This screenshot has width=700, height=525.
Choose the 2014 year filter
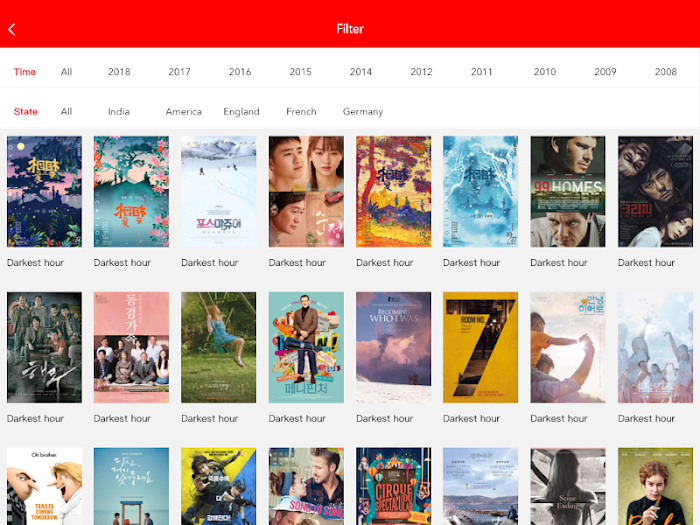(x=361, y=72)
